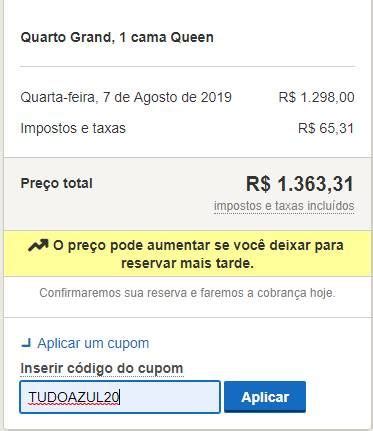Image resolution: width=373 pixels, height=431 pixels.
Task: Focus the coupon code input field
Action: 120,397
